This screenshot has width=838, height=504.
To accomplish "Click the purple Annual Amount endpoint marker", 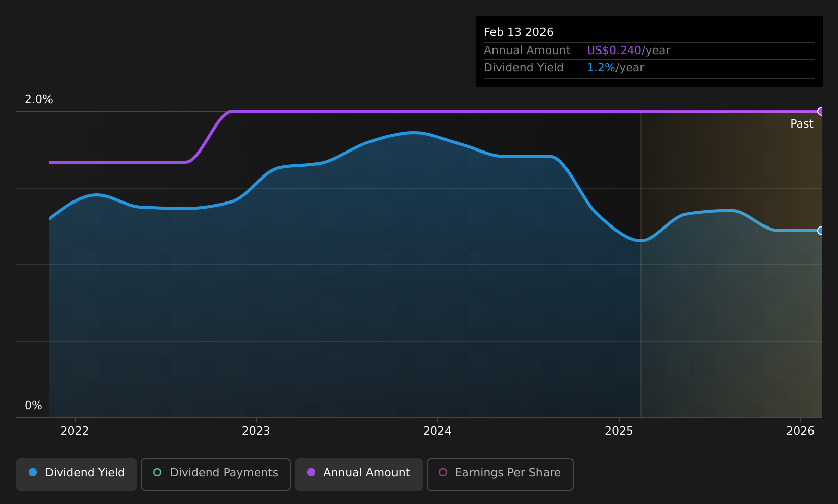I will [821, 111].
